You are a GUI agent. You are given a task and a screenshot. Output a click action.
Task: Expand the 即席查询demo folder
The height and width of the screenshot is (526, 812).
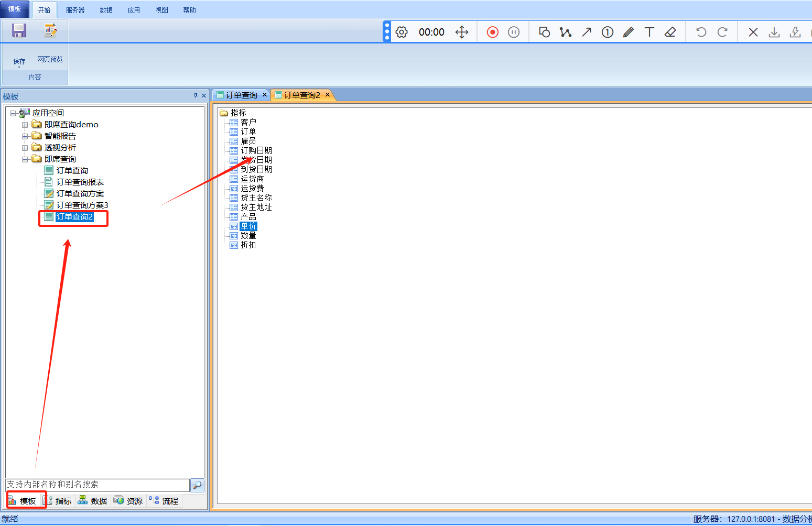(x=25, y=125)
